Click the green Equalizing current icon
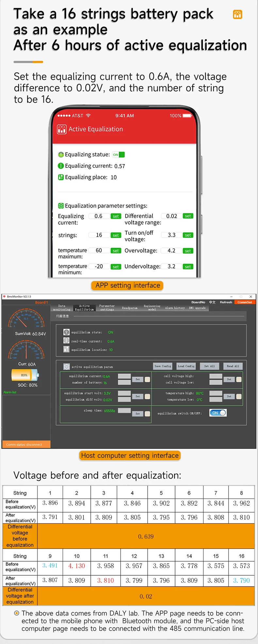258x644 pixels. click(x=61, y=166)
